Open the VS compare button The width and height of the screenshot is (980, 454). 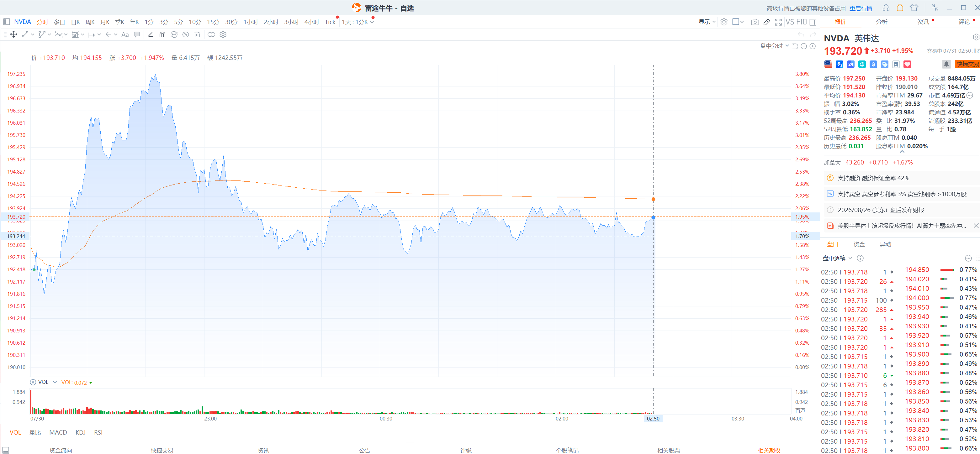click(x=790, y=22)
